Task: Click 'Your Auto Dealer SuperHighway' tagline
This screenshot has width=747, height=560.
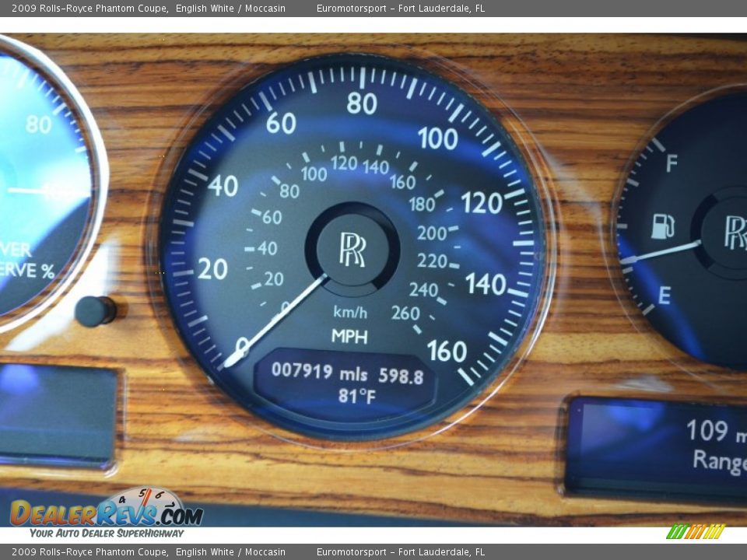Action: (x=107, y=534)
